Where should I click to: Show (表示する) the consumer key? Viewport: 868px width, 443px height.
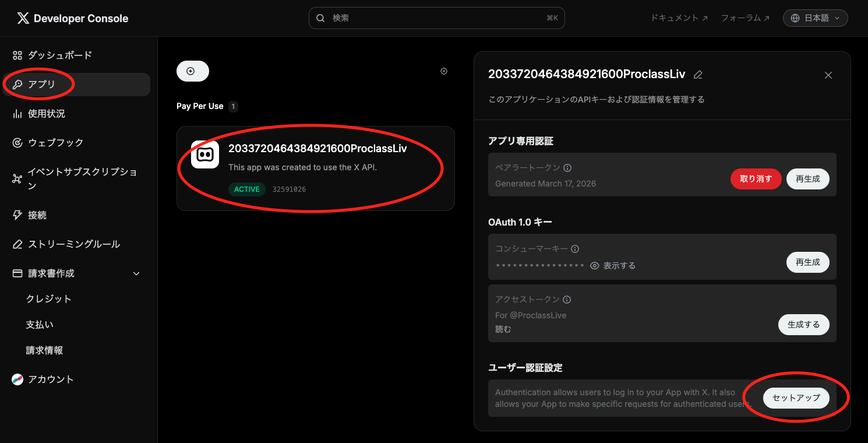[x=613, y=266]
